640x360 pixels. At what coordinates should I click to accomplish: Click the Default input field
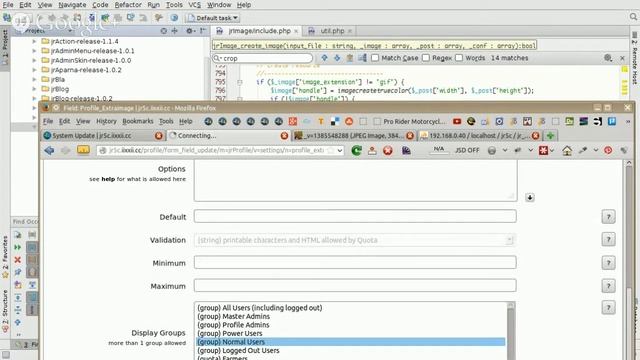click(355, 216)
